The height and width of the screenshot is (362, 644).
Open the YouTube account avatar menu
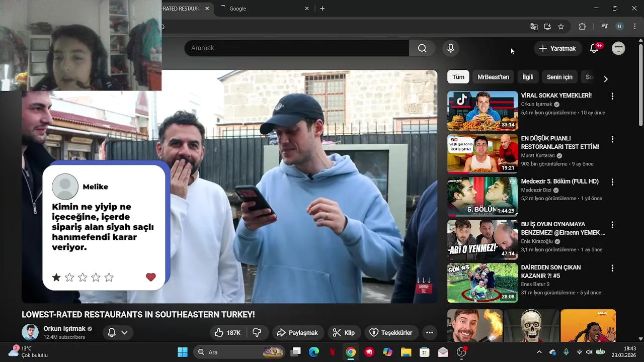pos(618,48)
